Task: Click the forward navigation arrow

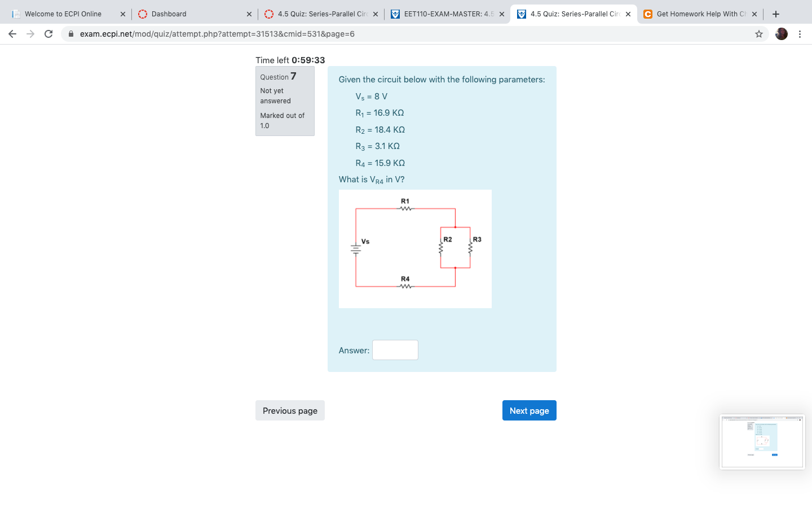Action: (x=30, y=34)
